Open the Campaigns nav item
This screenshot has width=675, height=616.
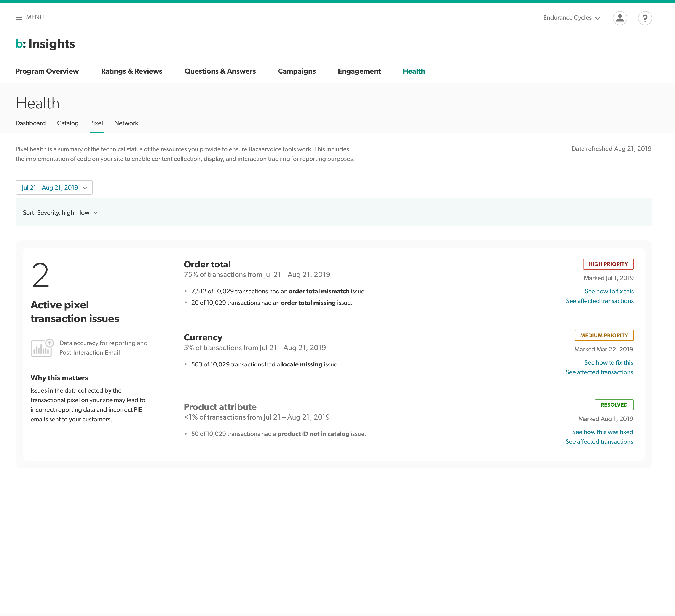coord(297,71)
